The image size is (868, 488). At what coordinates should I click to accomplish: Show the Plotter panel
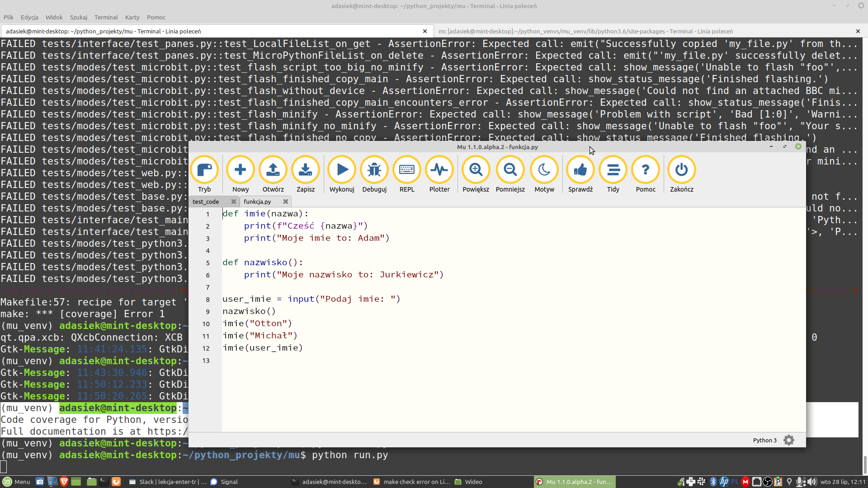(x=439, y=174)
